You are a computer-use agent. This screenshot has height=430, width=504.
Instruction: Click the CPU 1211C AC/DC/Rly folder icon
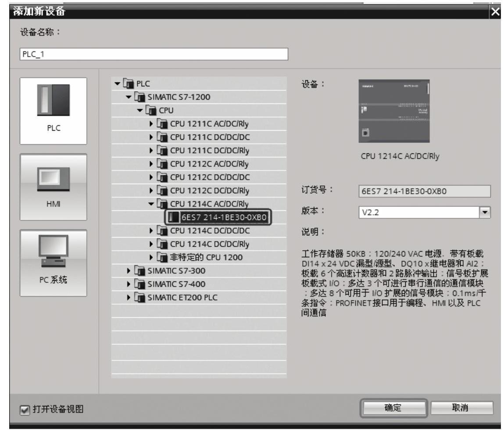pos(162,124)
